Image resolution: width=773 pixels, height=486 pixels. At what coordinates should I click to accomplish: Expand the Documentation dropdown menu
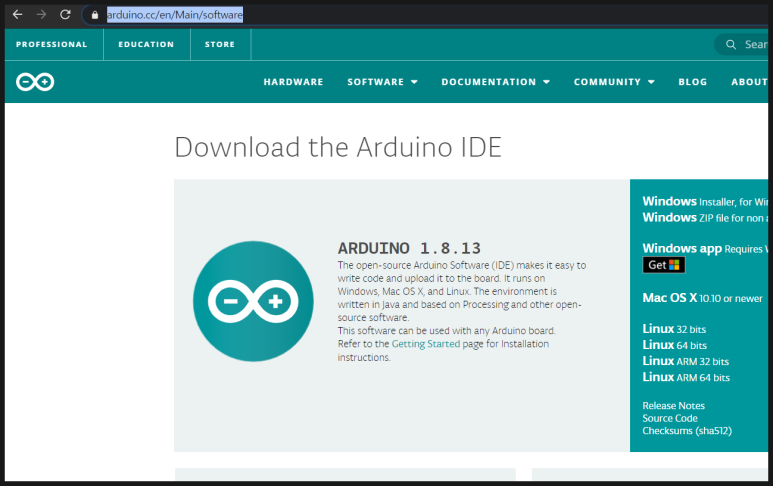[495, 82]
